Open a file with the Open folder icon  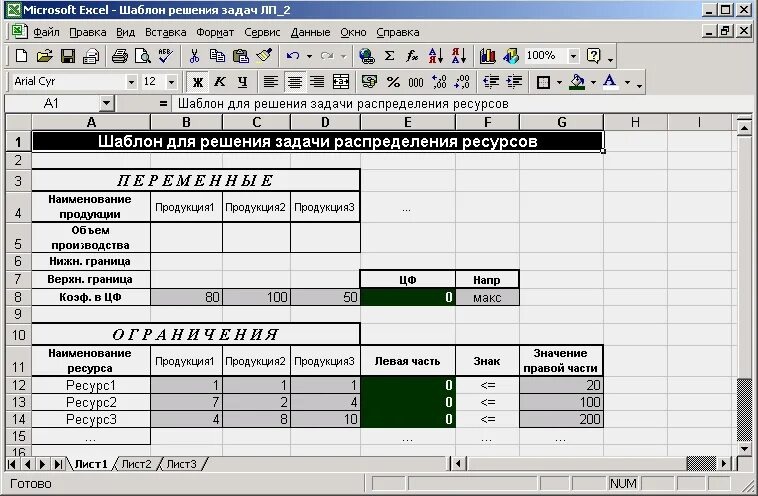44,56
